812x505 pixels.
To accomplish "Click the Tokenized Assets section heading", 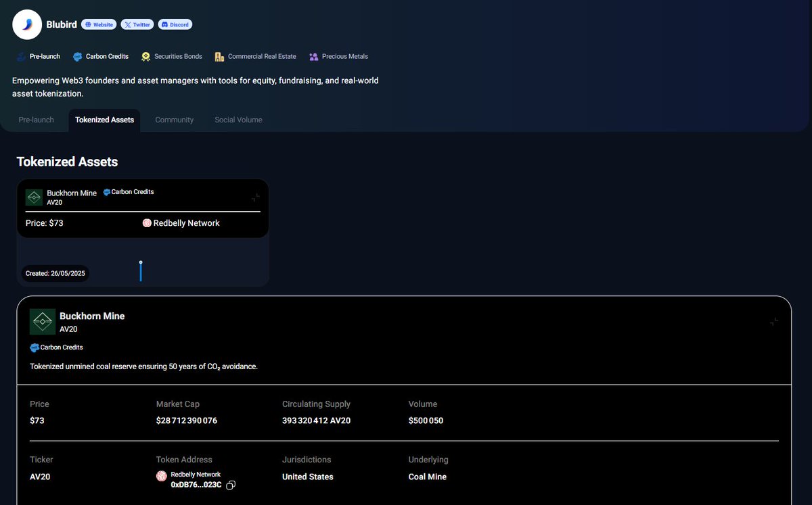I will [x=67, y=162].
